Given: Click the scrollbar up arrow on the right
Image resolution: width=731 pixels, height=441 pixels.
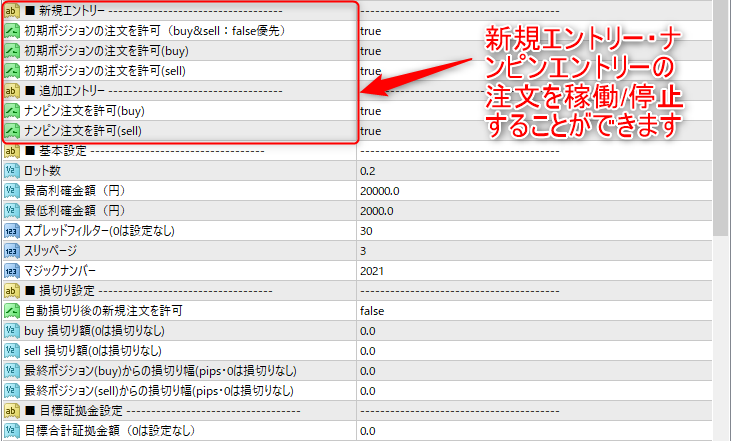Looking at the screenshot, I should point(722,7).
